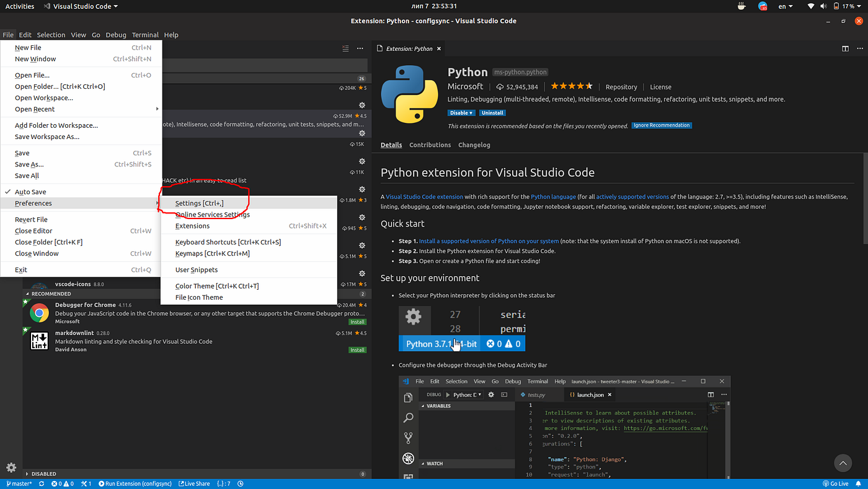868x489 pixels.
Task: Click the errors and warnings indicator
Action: point(62,483)
